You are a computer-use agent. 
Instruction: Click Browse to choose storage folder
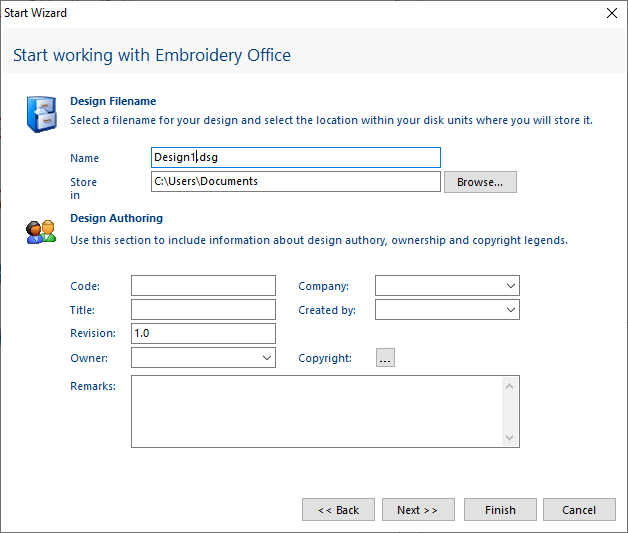coord(480,182)
